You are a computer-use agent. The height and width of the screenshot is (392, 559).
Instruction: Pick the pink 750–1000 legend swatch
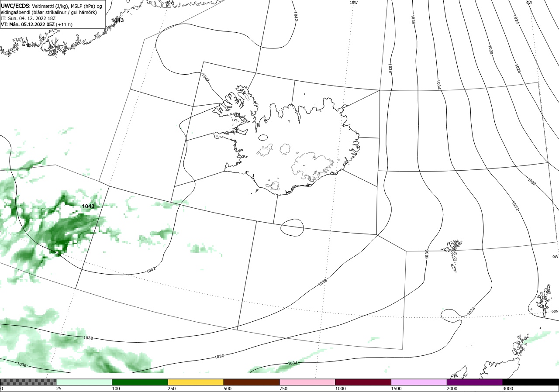pyautogui.click(x=307, y=382)
